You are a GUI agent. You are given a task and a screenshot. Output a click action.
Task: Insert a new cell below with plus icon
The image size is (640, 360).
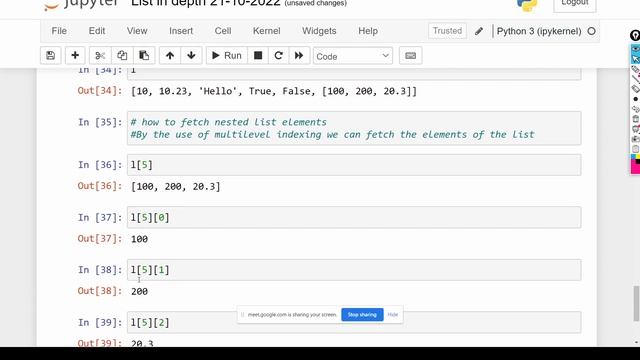coord(75,56)
